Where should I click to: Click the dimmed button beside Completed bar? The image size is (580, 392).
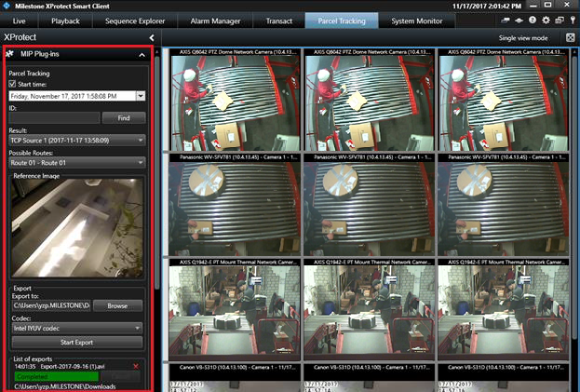121,376
